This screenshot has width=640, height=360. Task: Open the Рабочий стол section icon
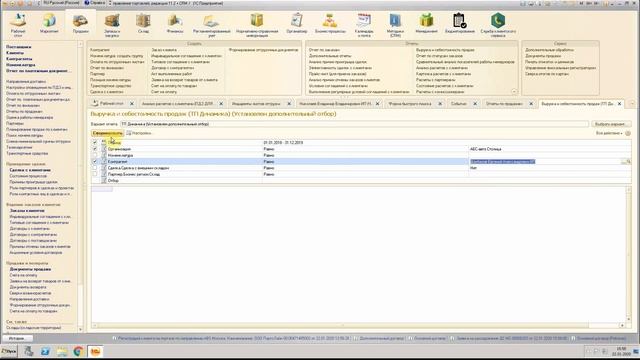pos(18,24)
